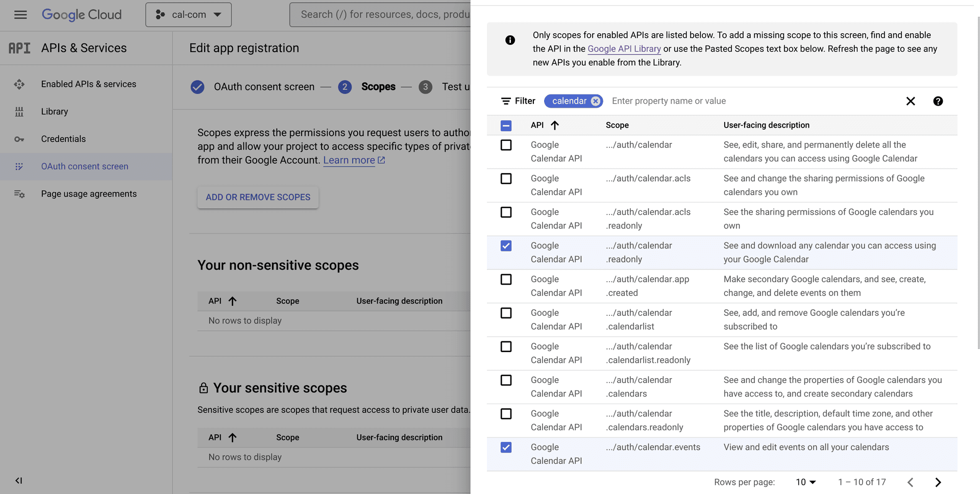Uncheck the calendar.readonly scope checkbox
The width and height of the screenshot is (980, 494).
pos(506,246)
